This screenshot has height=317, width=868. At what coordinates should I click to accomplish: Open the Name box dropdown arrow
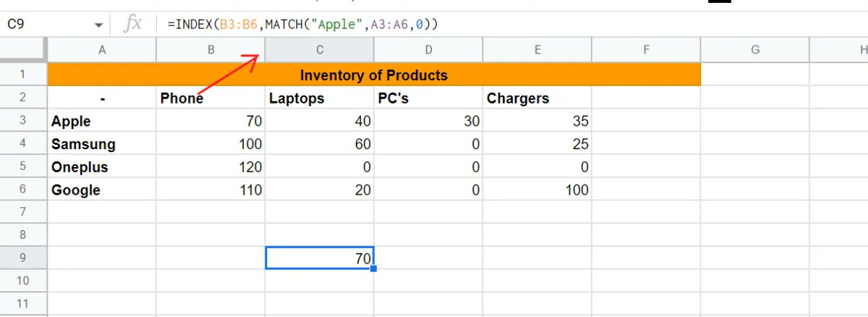[98, 25]
